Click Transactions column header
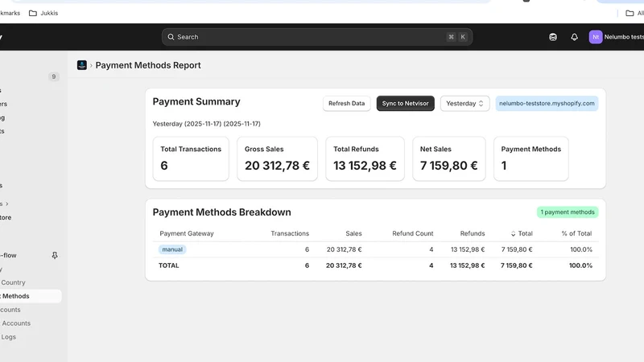The width and height of the screenshot is (644, 362). (290, 233)
